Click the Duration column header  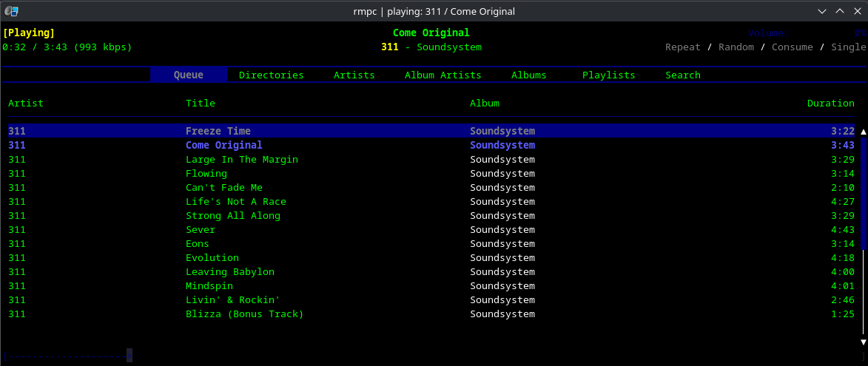click(x=831, y=104)
